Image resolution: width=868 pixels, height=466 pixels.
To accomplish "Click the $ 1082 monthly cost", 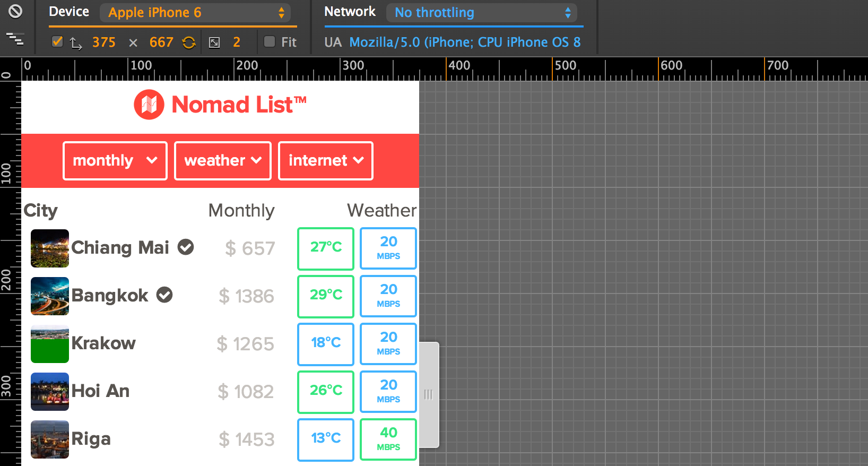I will click(x=246, y=392).
